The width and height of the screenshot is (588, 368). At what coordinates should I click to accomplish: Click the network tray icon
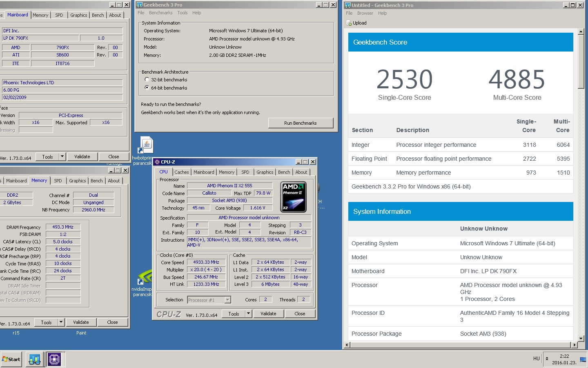pos(583,359)
